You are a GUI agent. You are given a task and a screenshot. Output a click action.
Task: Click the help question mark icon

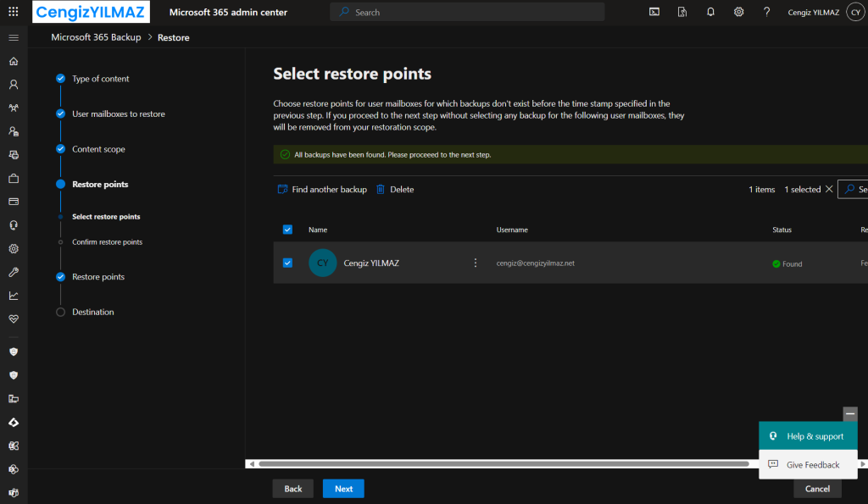tap(766, 12)
